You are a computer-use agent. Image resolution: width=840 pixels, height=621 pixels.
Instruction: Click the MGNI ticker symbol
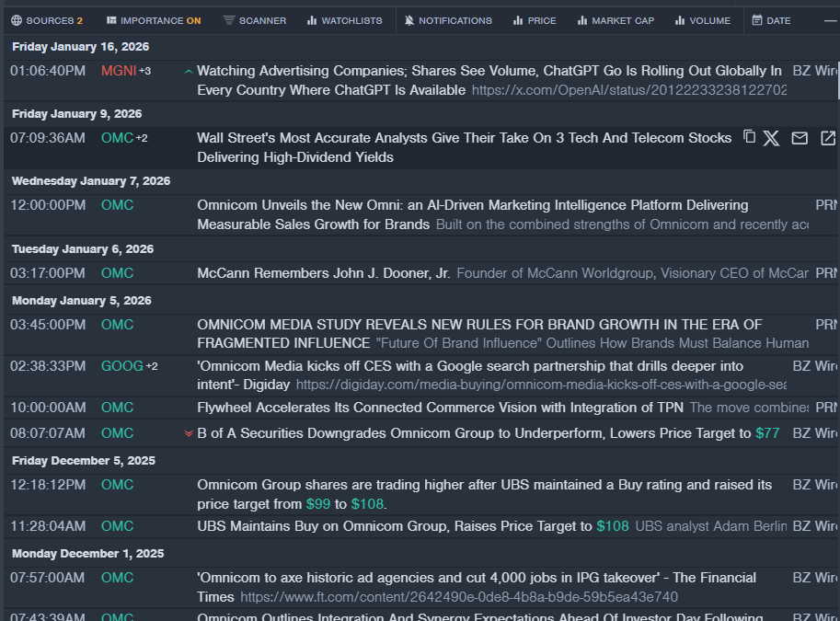[118, 71]
